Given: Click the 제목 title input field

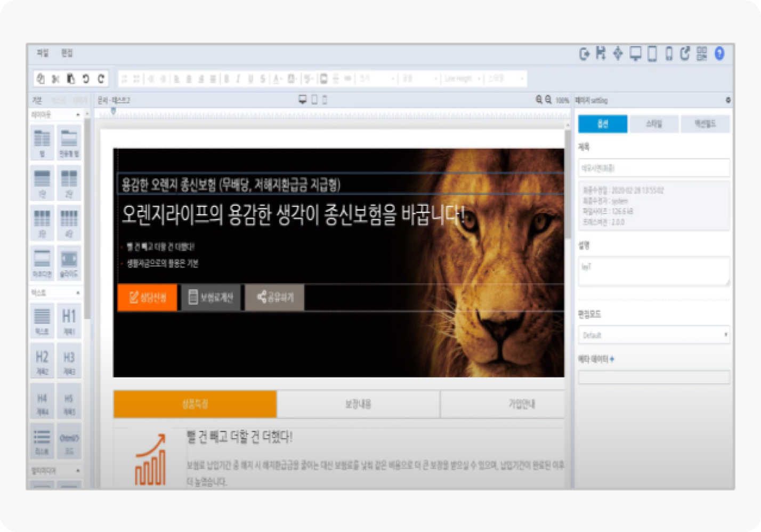Looking at the screenshot, I should tap(654, 168).
